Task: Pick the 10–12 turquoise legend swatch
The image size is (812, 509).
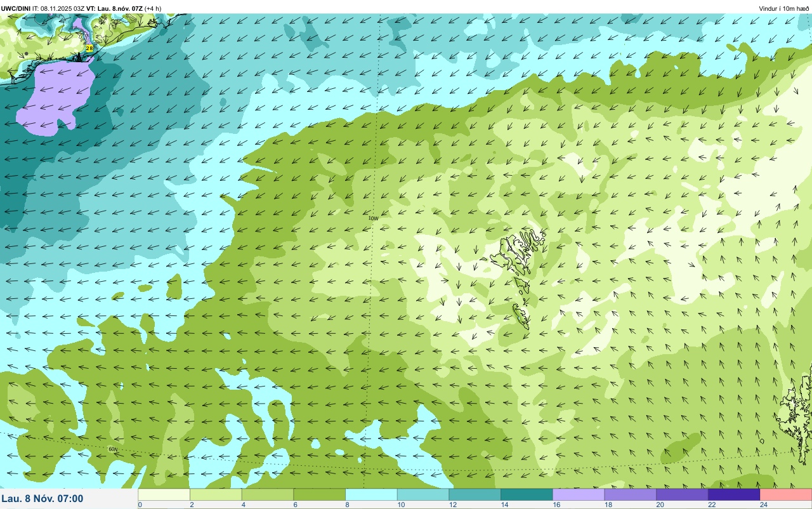Action: (x=423, y=494)
